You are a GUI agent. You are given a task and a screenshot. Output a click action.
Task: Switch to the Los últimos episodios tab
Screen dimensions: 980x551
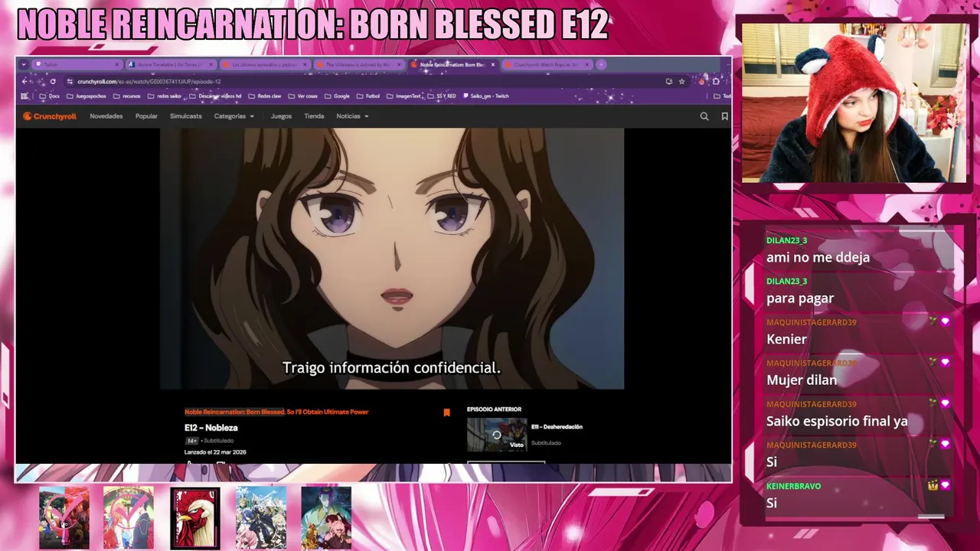(x=264, y=65)
